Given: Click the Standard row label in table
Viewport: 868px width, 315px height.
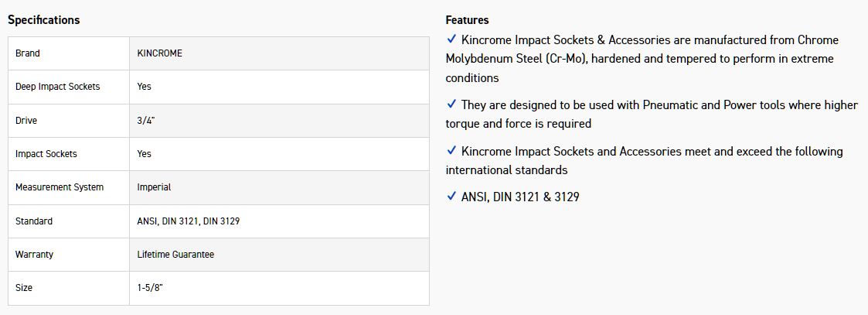Looking at the screenshot, I should (34, 221).
